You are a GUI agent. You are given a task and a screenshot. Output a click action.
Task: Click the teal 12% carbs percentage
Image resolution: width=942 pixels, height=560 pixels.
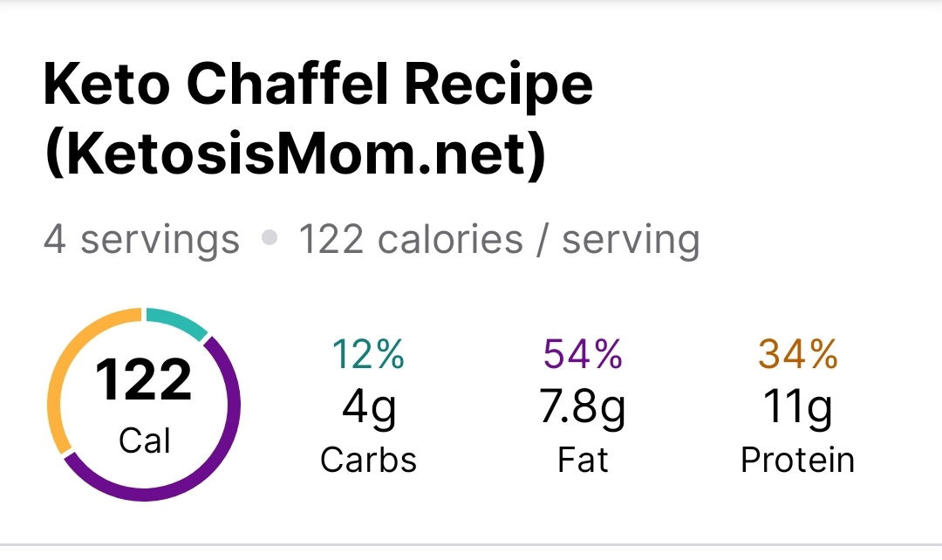click(368, 354)
